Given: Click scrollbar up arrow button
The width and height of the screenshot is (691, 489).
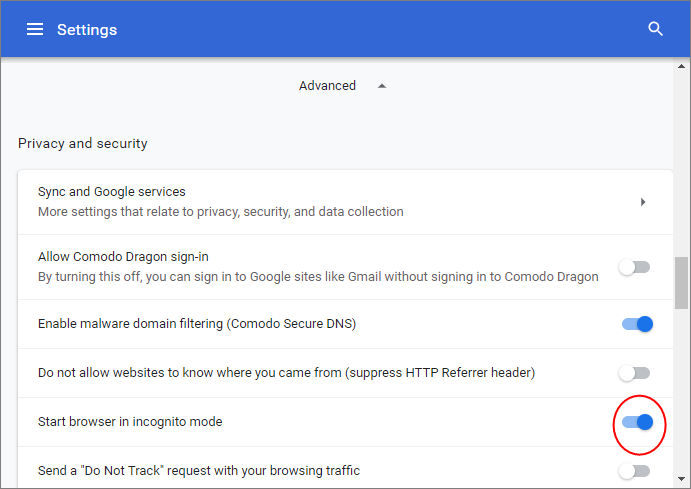Looking at the screenshot, I should click(x=681, y=67).
